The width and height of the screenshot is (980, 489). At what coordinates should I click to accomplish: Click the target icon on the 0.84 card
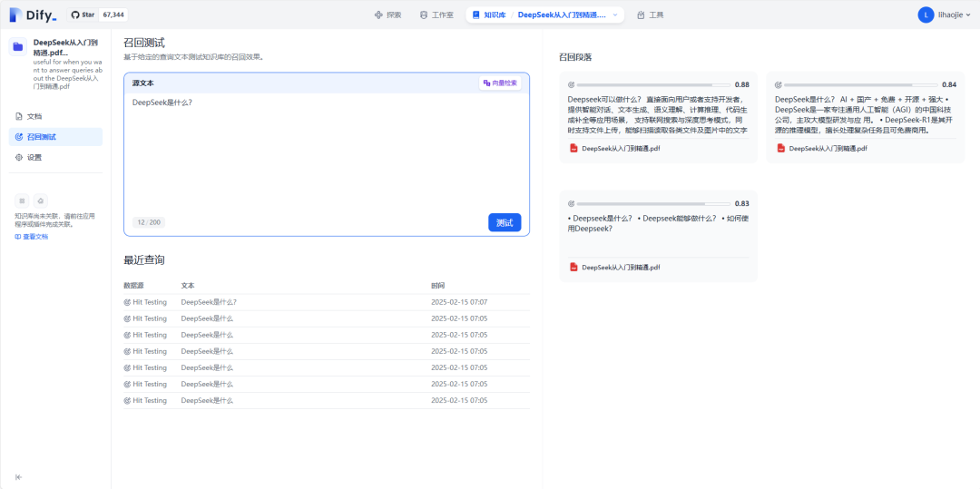(x=779, y=85)
